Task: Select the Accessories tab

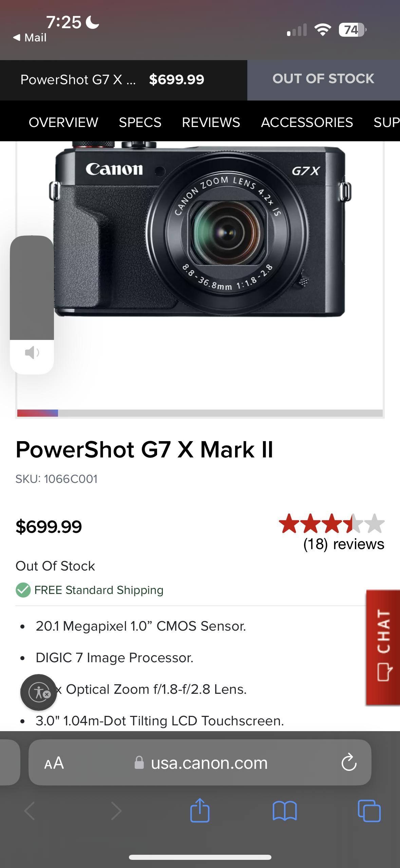Action: point(307,122)
